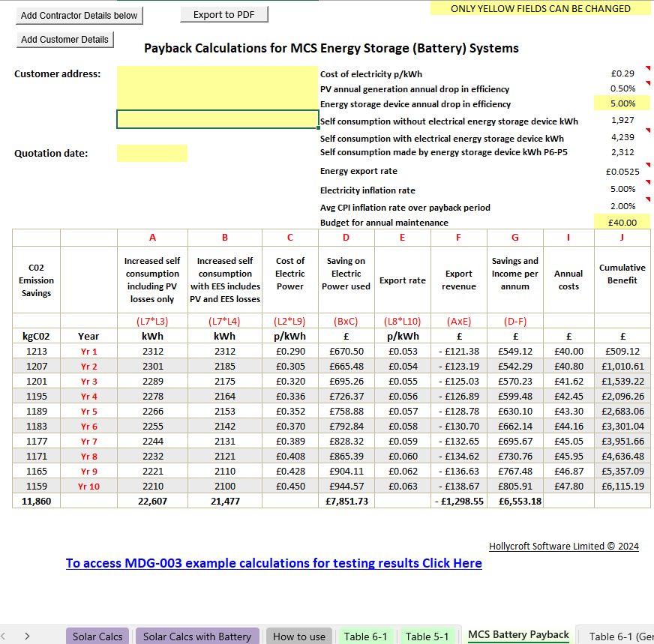Go to the Table 6-1 sheet tab
Image resolution: width=654 pixels, height=644 pixels.
tap(365, 636)
